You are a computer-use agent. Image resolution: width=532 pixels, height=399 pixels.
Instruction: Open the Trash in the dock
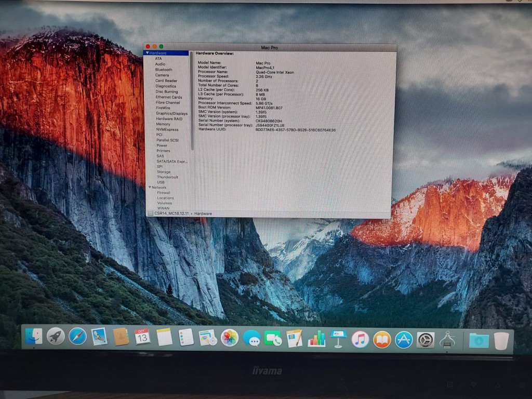[x=501, y=341]
